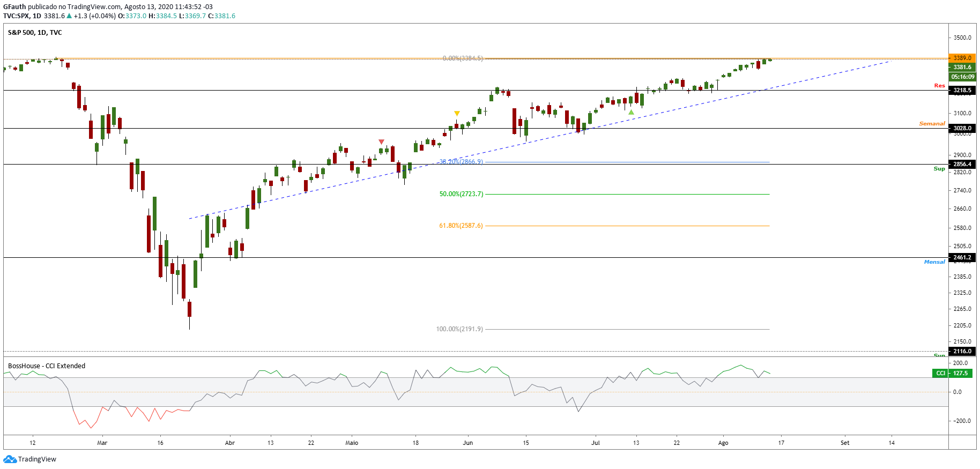Click the 2461.2 price label on axis
The width and height of the screenshot is (980, 469).
point(962,257)
